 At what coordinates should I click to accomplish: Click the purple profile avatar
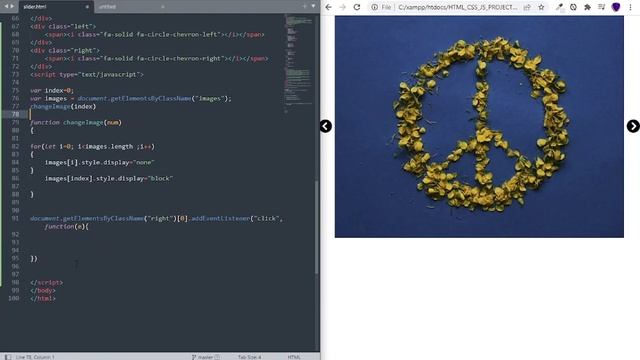(x=616, y=7)
